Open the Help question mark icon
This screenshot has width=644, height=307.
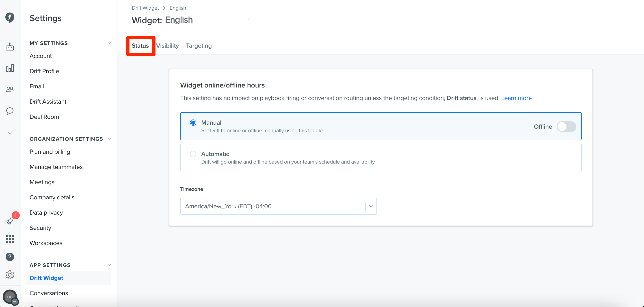(x=10, y=257)
